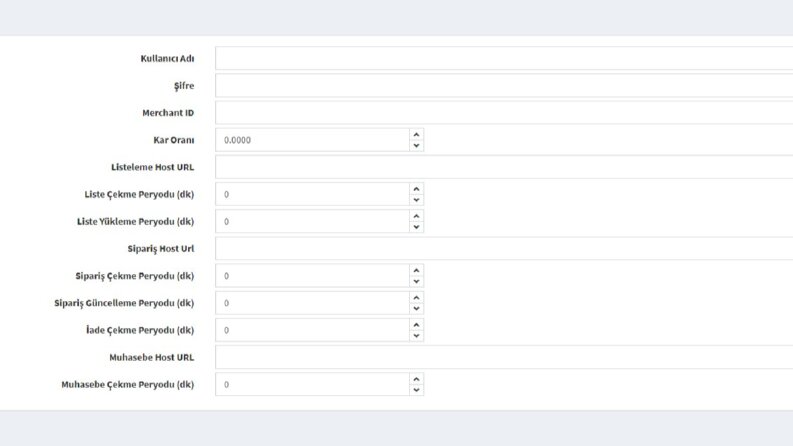Decrease Sipariş Güncelleme Peryodu with down arrow
This screenshot has width=793, height=446.
tap(416, 308)
